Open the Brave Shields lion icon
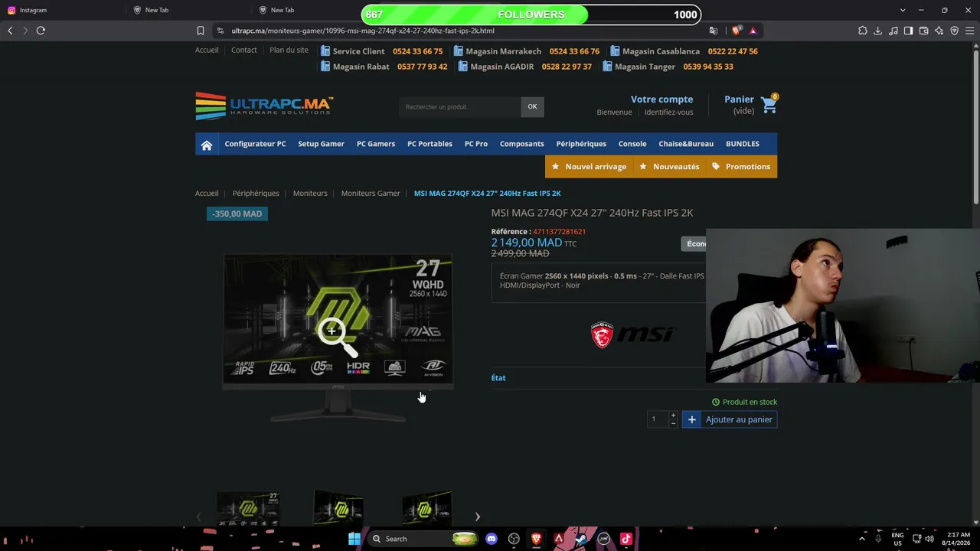Viewport: 980px width, 551px height. tap(737, 31)
